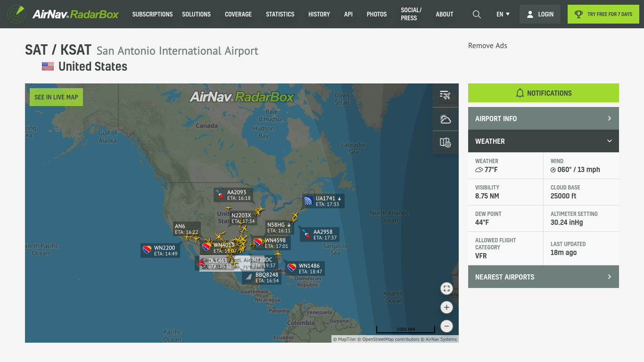Open the map settings icon

(x=446, y=142)
